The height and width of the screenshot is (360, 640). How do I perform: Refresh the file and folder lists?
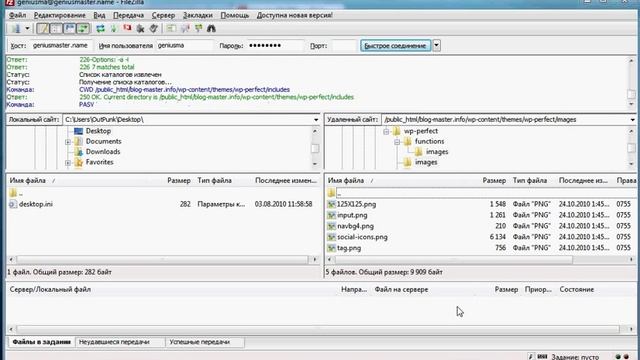click(100, 29)
